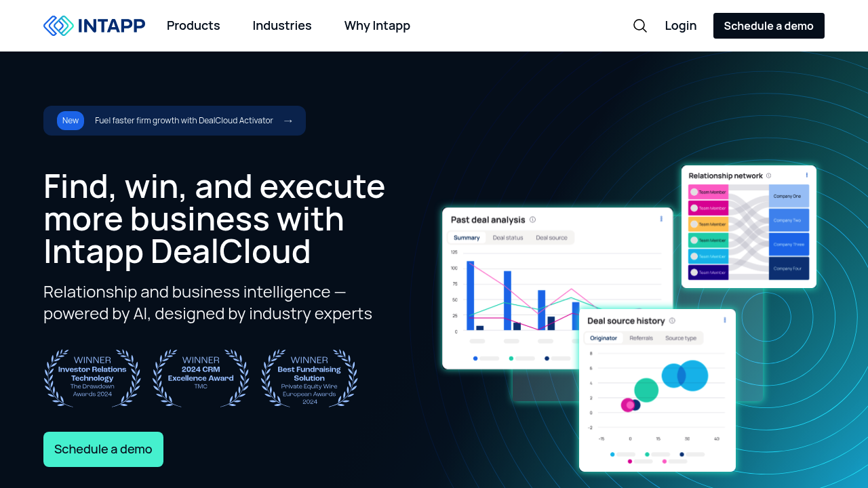Open the search icon in the top navigation
868x488 pixels.
point(639,25)
